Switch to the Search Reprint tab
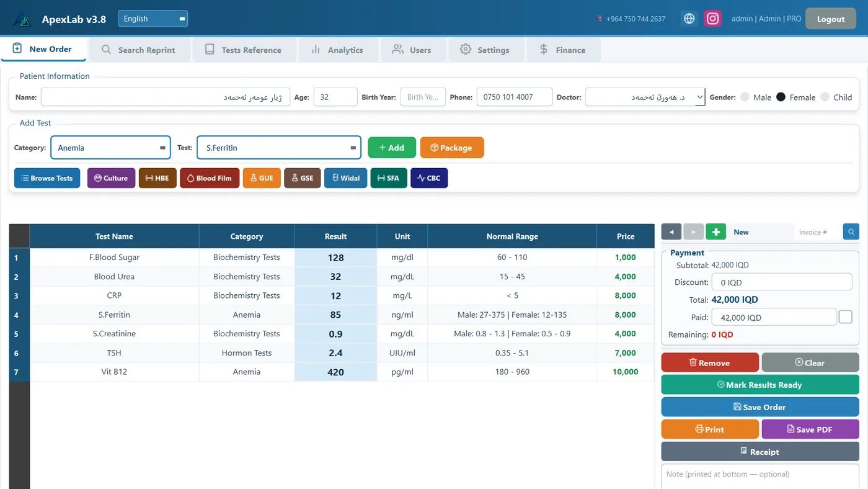The height and width of the screenshot is (489, 868). (x=139, y=50)
